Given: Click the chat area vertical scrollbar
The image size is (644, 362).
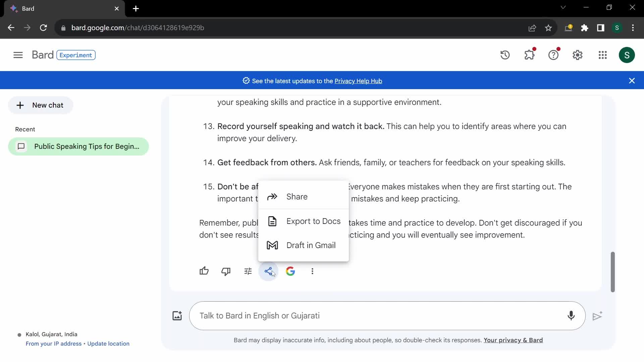Looking at the screenshot, I should (612, 272).
